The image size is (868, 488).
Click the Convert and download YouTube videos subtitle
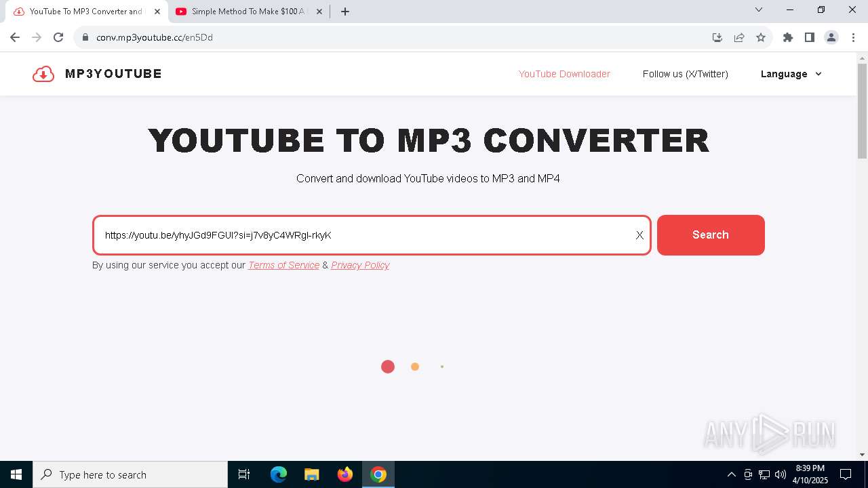point(428,178)
